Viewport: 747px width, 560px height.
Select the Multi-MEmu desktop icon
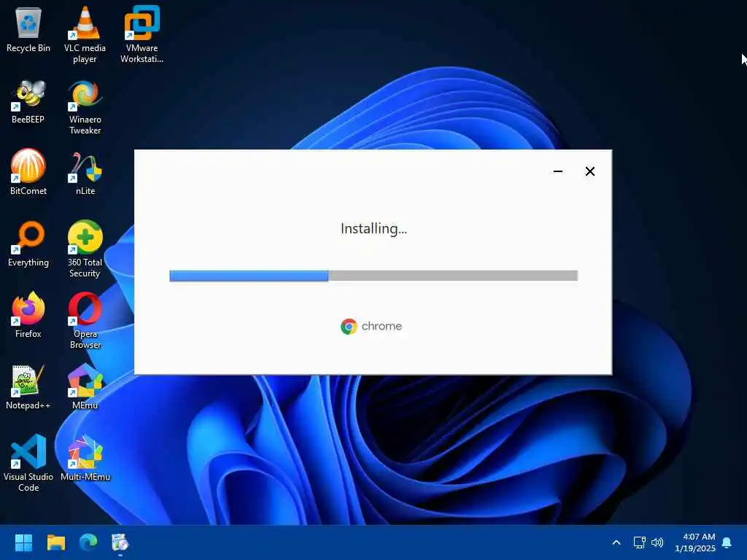click(85, 458)
